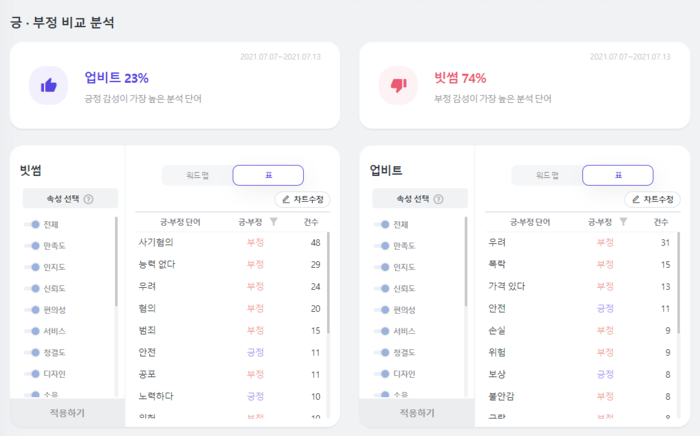700x436 pixels.
Task: Click the 업비트 attribute list scrollbar
Action: point(466,262)
